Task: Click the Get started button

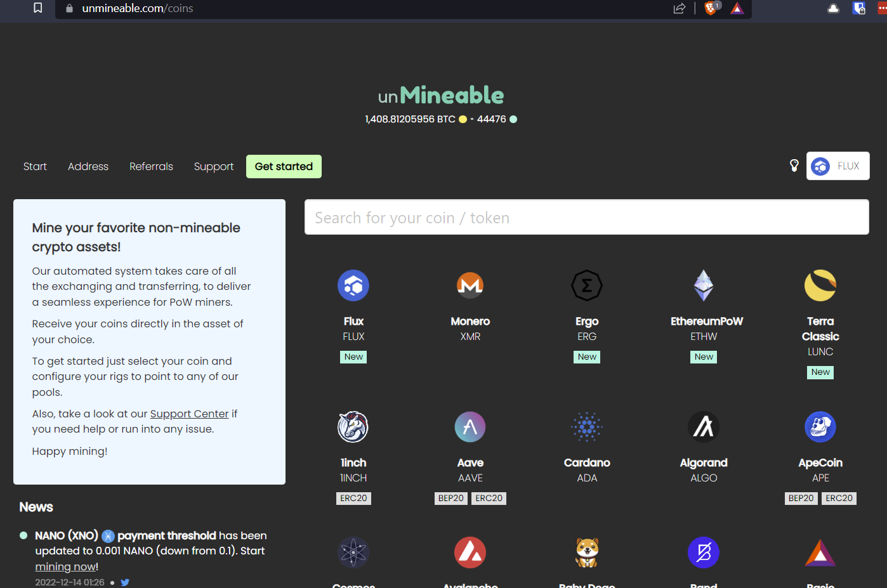Action: pyautogui.click(x=284, y=166)
